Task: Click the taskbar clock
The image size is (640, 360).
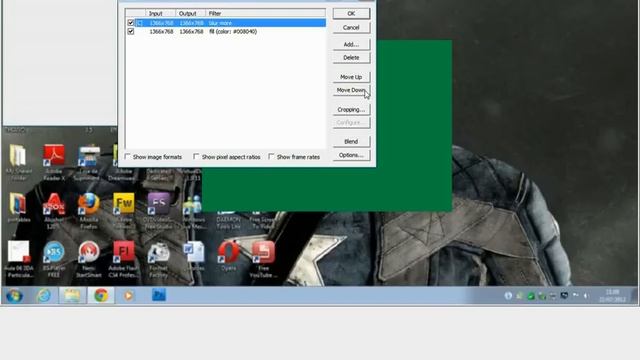Action: (x=613, y=296)
